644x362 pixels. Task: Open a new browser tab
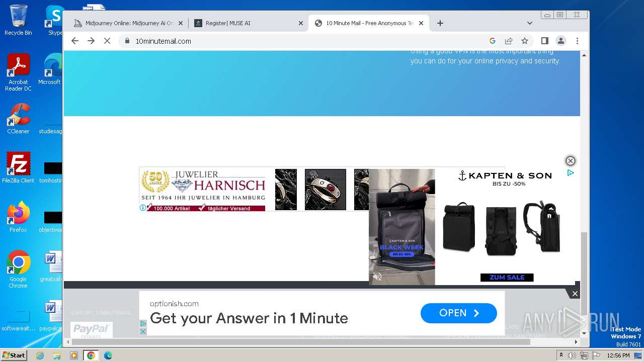[x=440, y=23]
